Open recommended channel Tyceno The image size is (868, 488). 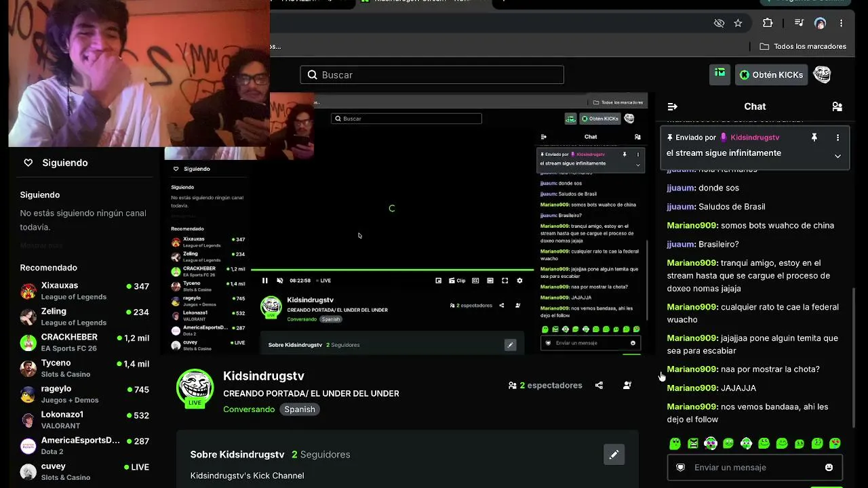(x=85, y=368)
